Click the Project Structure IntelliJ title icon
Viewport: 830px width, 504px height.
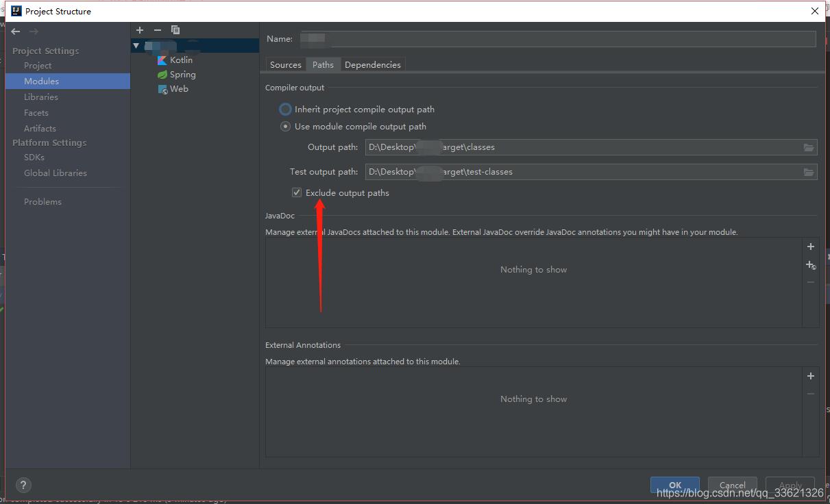(16, 11)
